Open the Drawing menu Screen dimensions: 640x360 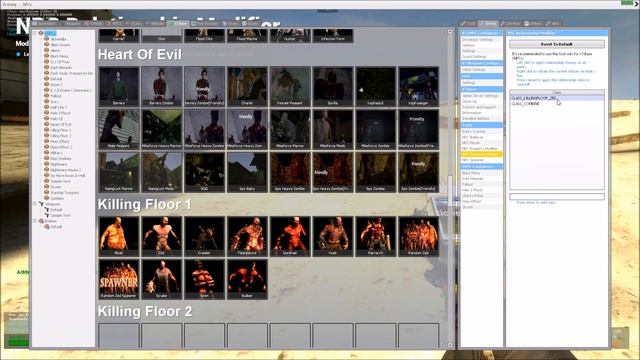point(10,4)
